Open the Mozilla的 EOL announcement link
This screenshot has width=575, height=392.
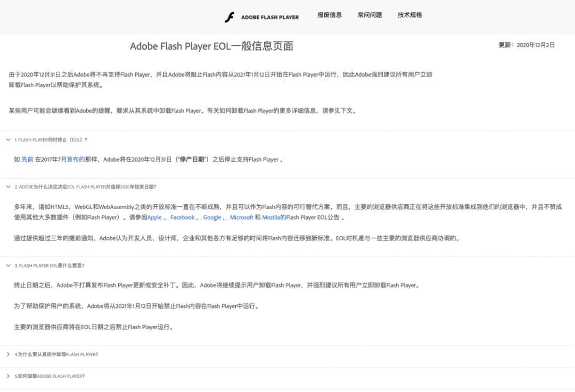pos(274,218)
